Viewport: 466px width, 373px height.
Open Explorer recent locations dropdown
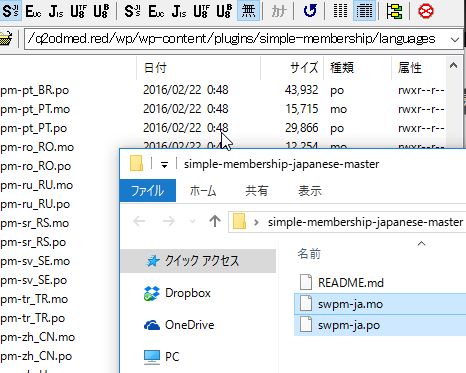[192, 221]
